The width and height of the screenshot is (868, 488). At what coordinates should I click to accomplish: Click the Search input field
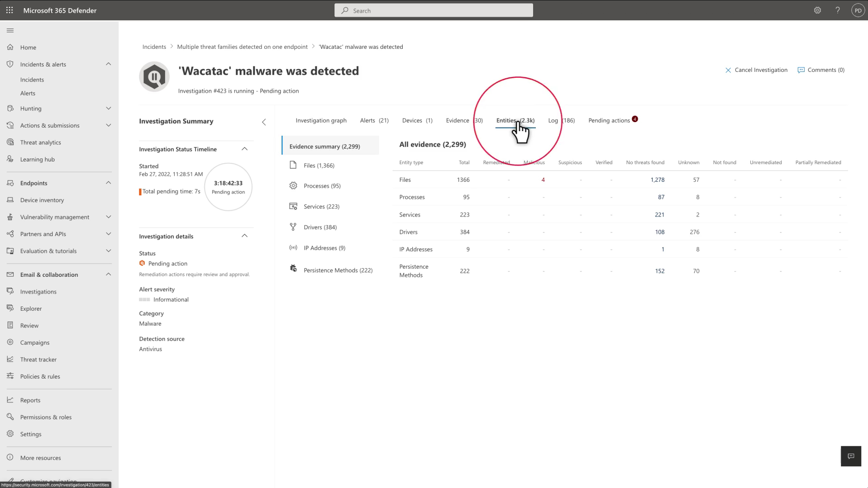(x=434, y=10)
